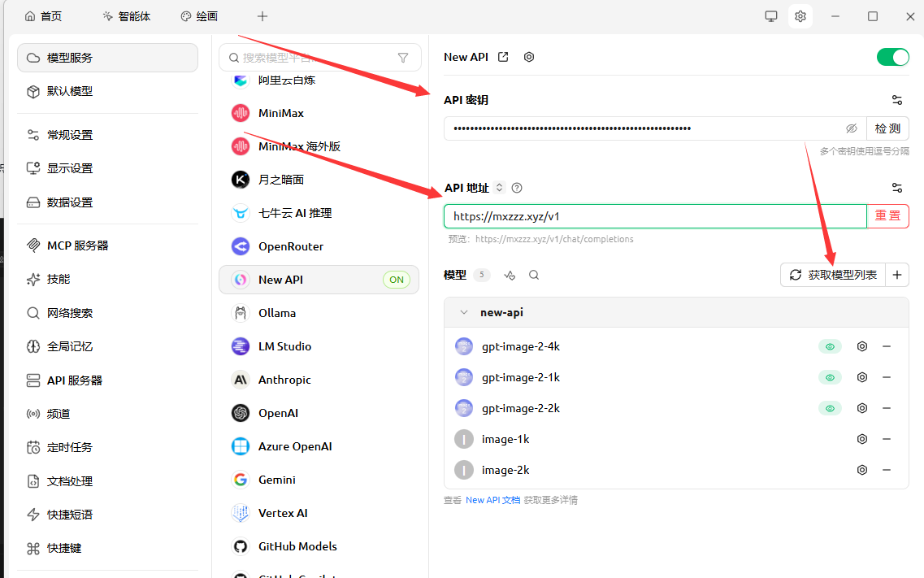Screen dimensions: 924x578
Task: Open 快捷键 section
Action: [x=108, y=549]
